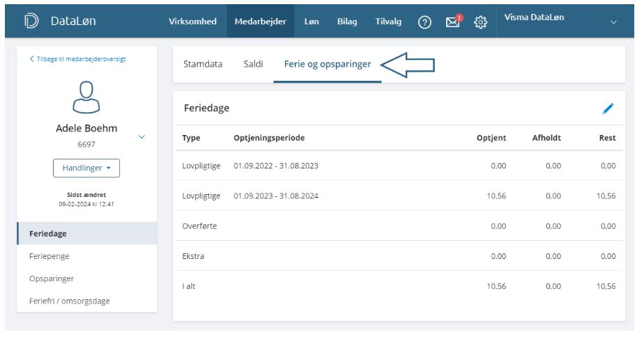Open the Bilag menu
This screenshot has height=339, width=644.
pyautogui.click(x=347, y=22)
